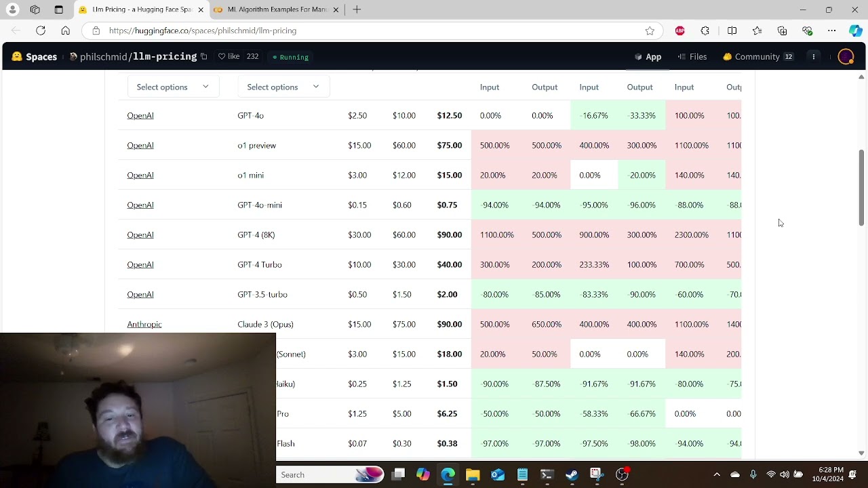Screen dimensions: 868x488
Task: Open the Adblock Plus extension
Action: (679, 30)
